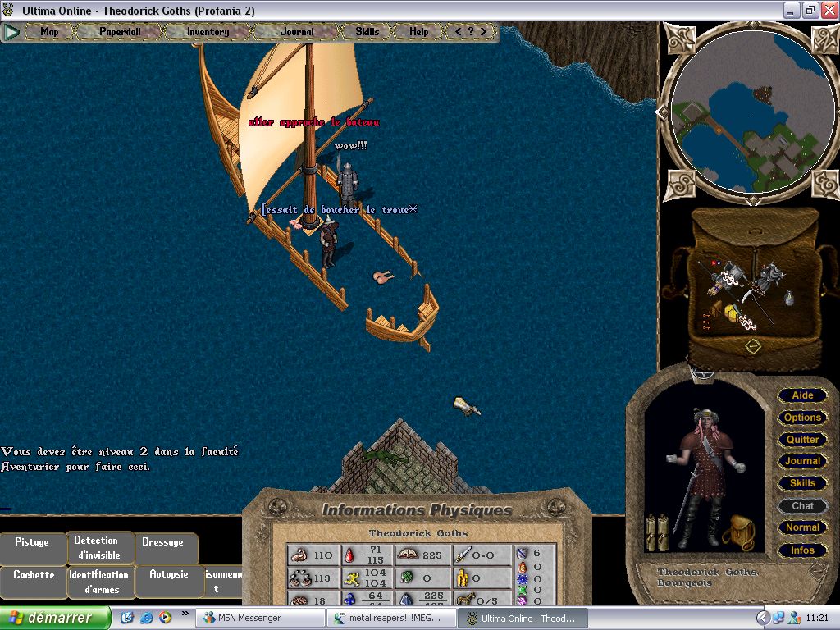Open the backpack icon on paperdoll
The width and height of the screenshot is (840, 630).
[x=738, y=532]
